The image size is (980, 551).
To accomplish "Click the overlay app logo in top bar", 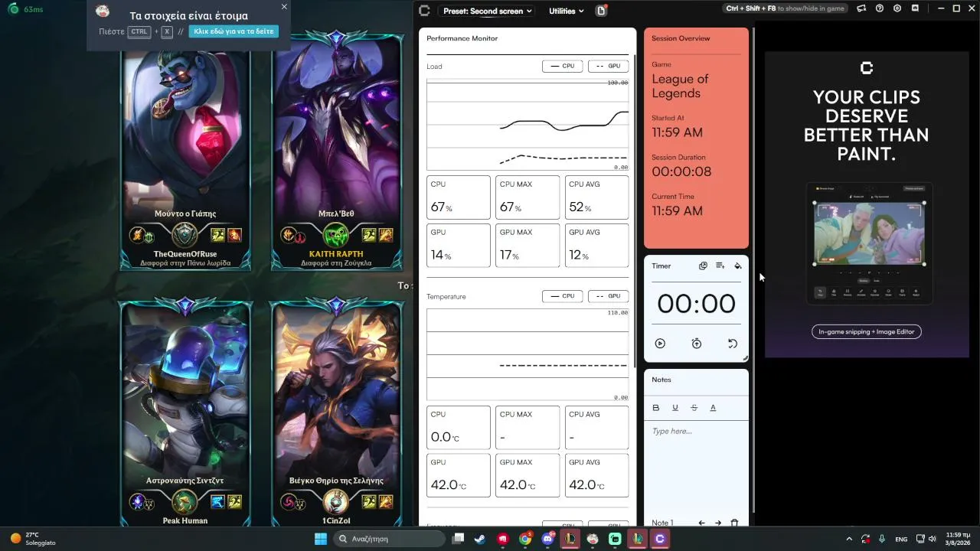I will (x=425, y=10).
